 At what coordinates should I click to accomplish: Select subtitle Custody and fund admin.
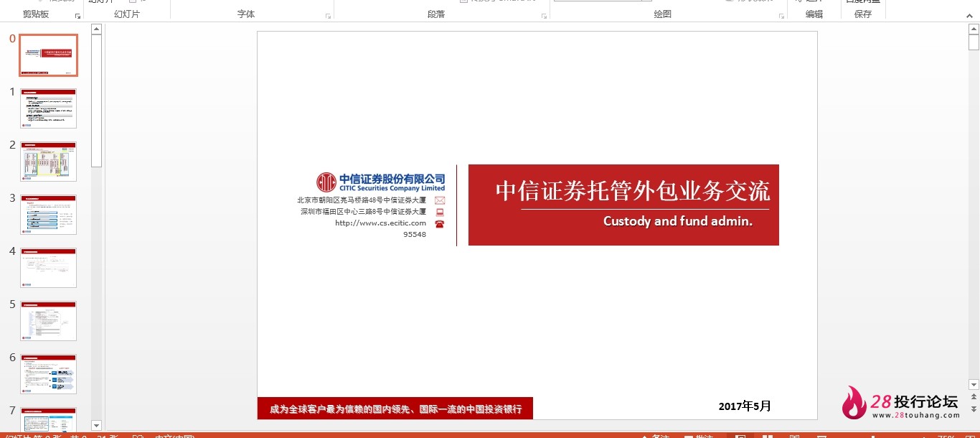678,221
